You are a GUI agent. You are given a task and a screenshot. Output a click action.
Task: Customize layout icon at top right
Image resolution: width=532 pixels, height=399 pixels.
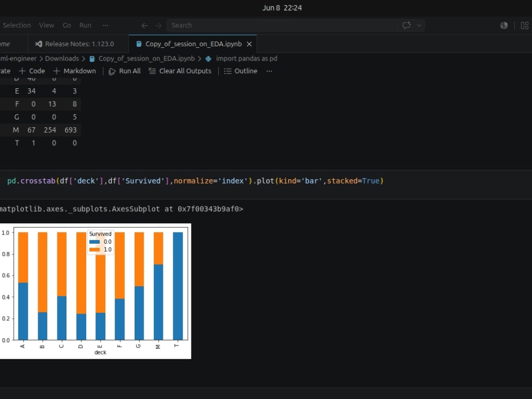(x=525, y=26)
